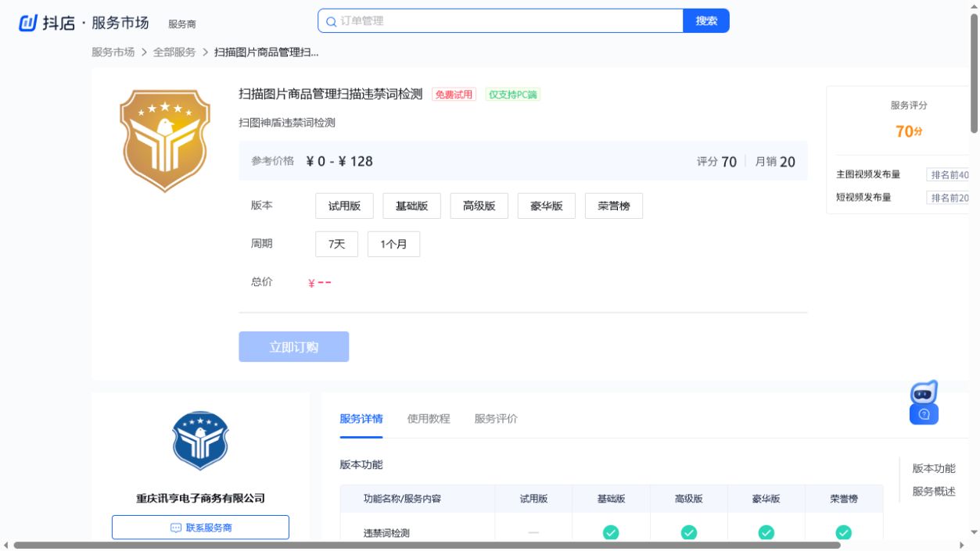Switch to the 使用教程 tab
The image size is (980, 551).
tap(429, 418)
